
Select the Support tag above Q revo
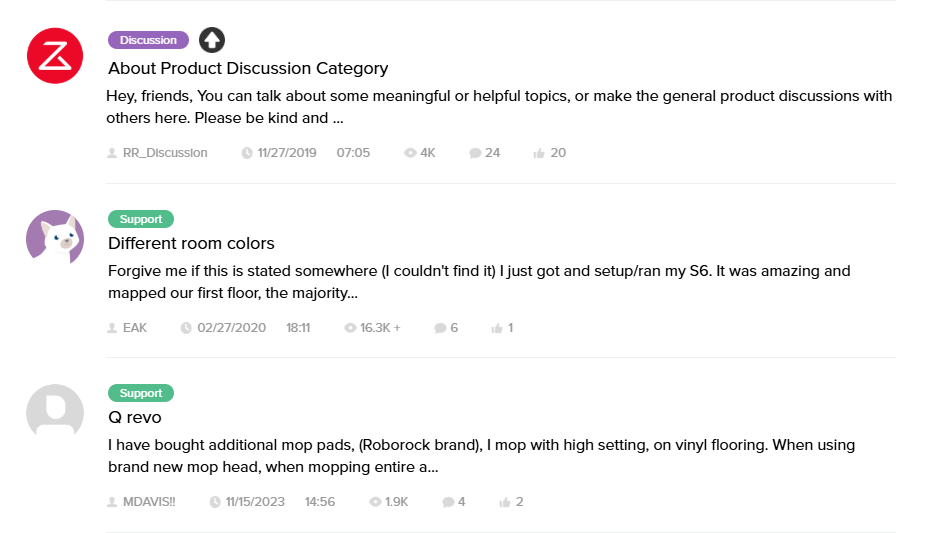[x=141, y=393]
